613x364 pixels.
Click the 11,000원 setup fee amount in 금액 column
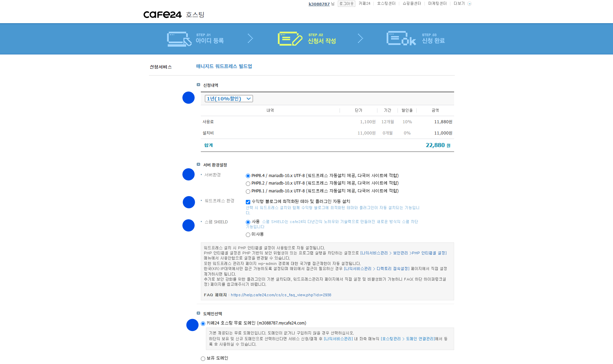443,133
